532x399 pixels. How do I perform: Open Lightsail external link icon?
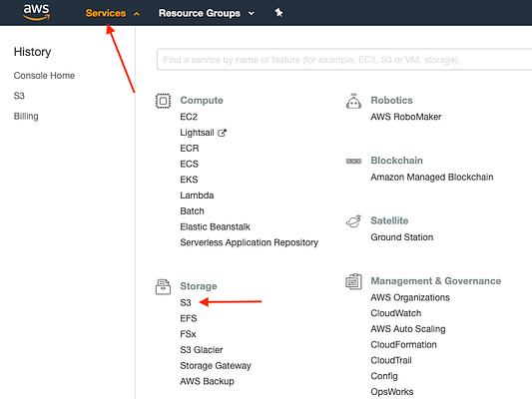pos(222,133)
